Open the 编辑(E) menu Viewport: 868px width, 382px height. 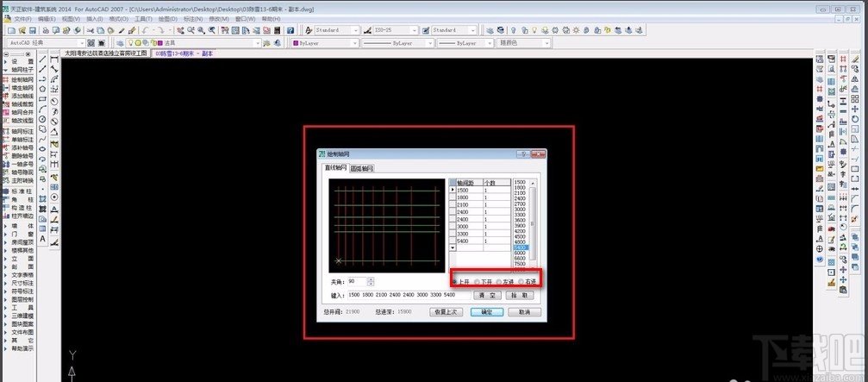tap(46, 19)
